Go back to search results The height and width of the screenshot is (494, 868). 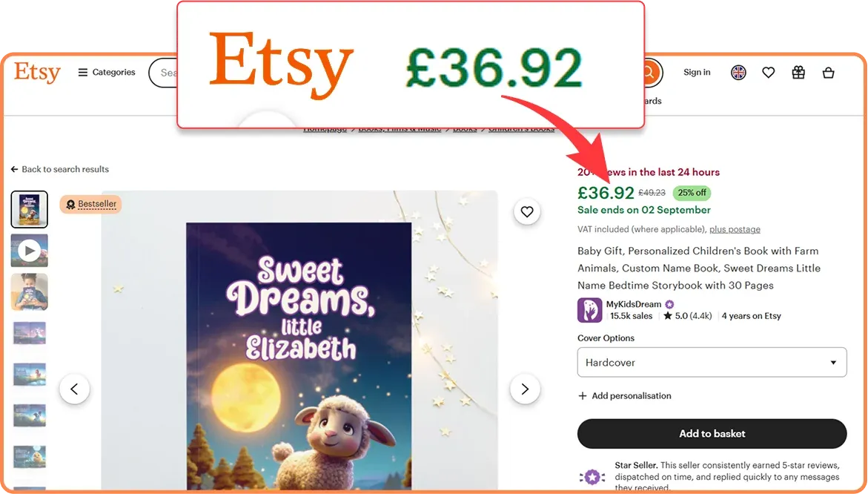(x=60, y=169)
